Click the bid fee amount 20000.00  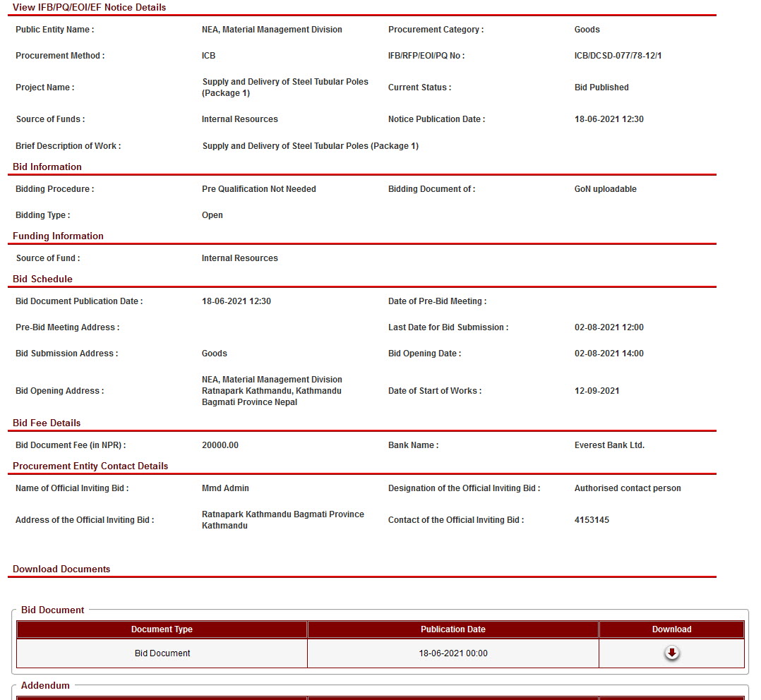tap(220, 445)
